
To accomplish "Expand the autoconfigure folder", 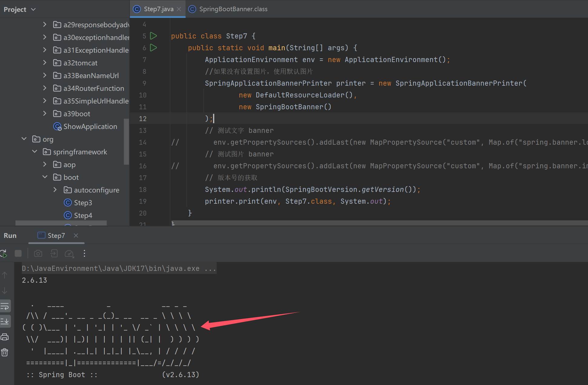I will 55,189.
